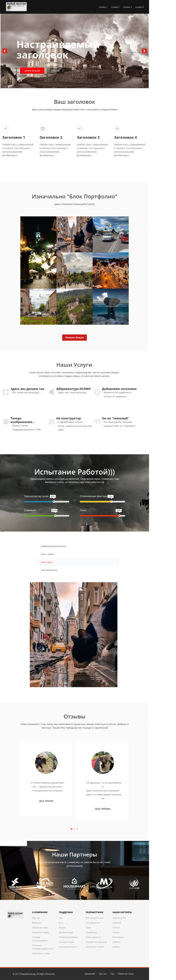Click the "Наши Услуги" section heading
The width and height of the screenshot is (176, 980).
point(74,364)
